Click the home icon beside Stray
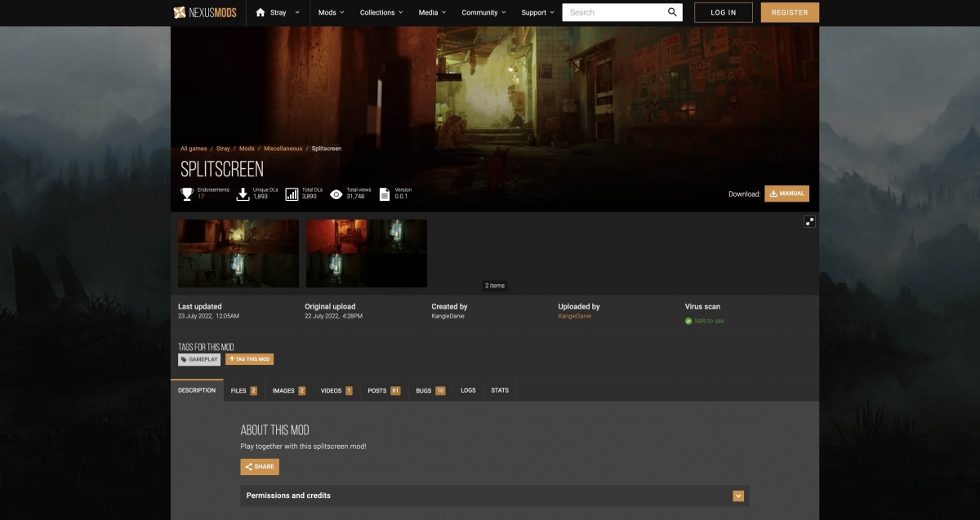 (261, 12)
